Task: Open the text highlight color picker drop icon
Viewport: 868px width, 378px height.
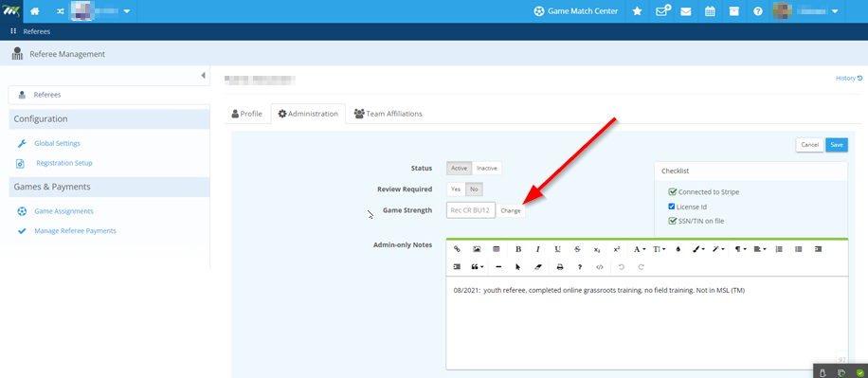Action: (x=678, y=249)
